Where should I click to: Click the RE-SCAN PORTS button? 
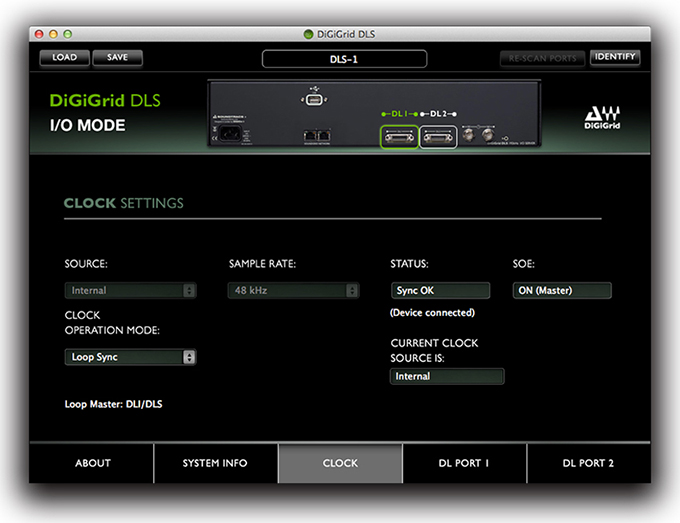tap(543, 58)
